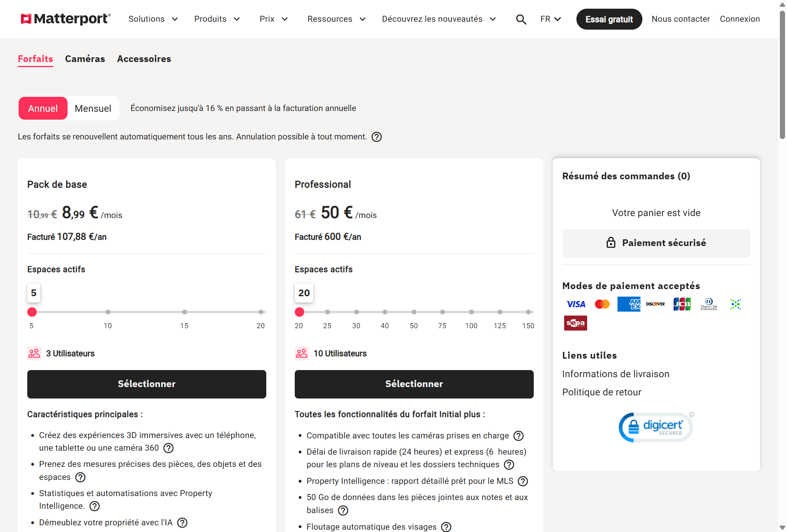The height and width of the screenshot is (532, 787).
Task: Expand 'Découvrez les nouveautés' menu
Action: click(439, 19)
